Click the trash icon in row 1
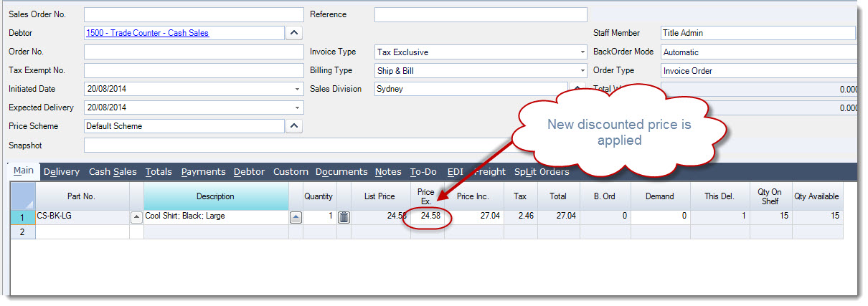Image resolution: width=868 pixels, height=306 pixels. pos(344,217)
